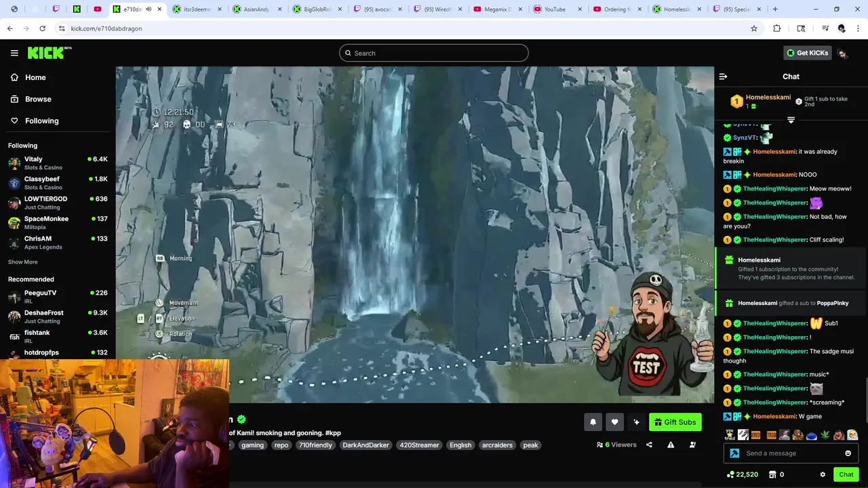
Task: Open fishtank recommended channel
Action: click(x=58, y=336)
